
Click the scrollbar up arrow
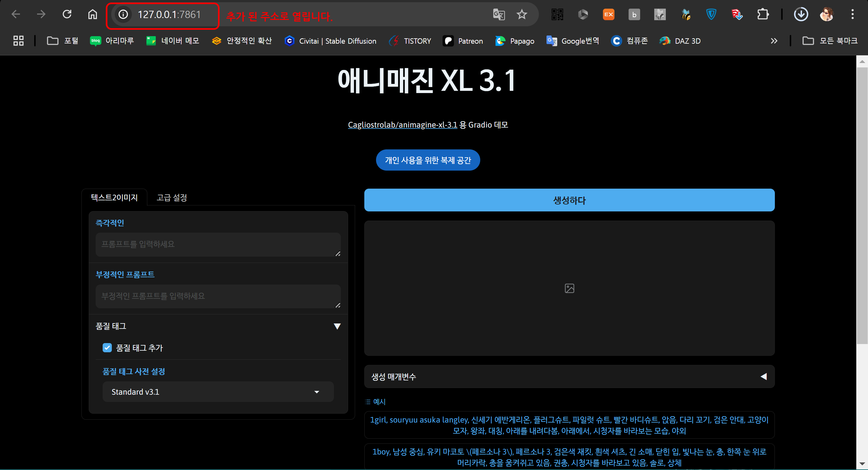[862, 61]
